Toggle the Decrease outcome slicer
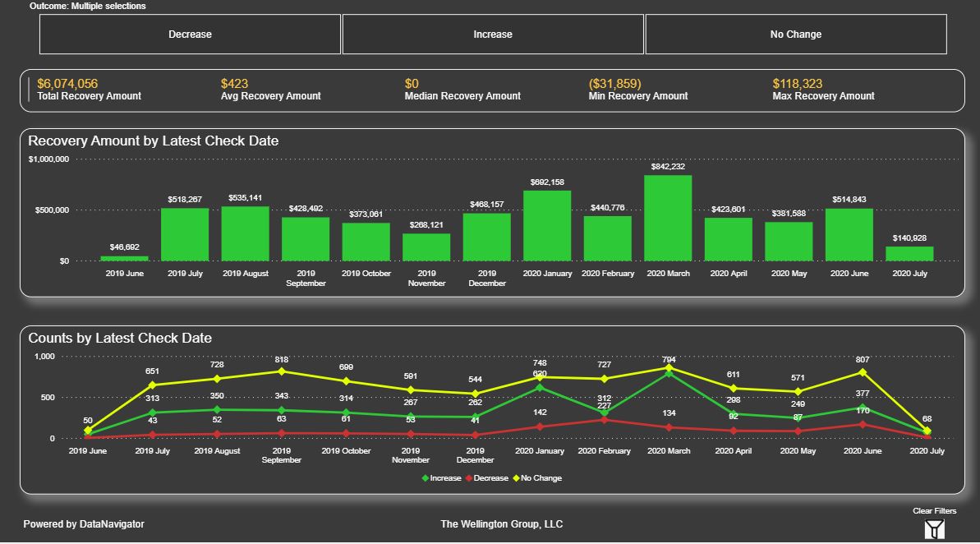The image size is (980, 544). click(x=190, y=35)
